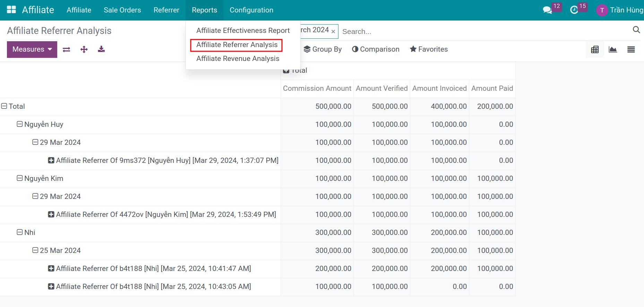644x307 pixels.
Task: Click the expand all arrows icon
Action: point(84,50)
